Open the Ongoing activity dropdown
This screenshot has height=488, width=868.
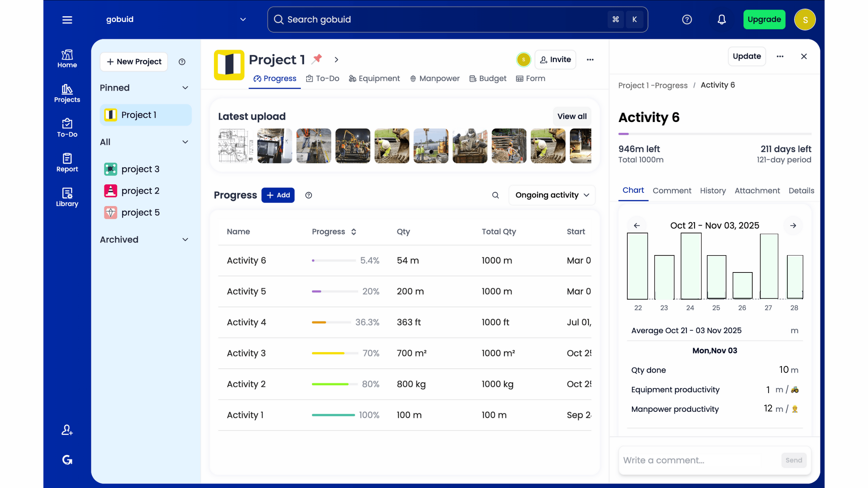tap(552, 195)
